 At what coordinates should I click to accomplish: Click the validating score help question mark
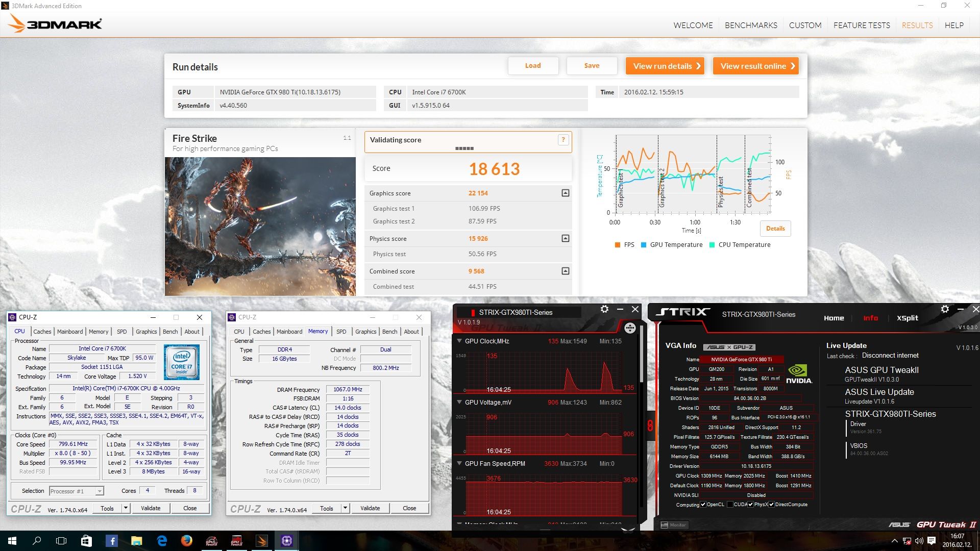(563, 140)
